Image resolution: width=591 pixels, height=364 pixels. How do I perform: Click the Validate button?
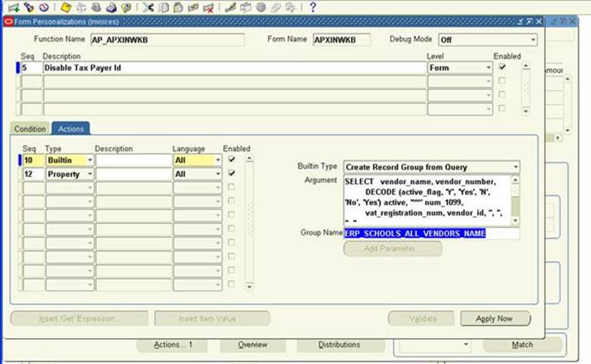pos(422,319)
